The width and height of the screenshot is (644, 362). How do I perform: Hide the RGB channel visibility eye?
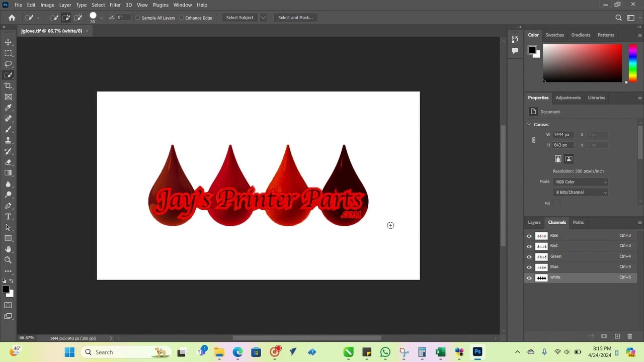[x=529, y=236]
